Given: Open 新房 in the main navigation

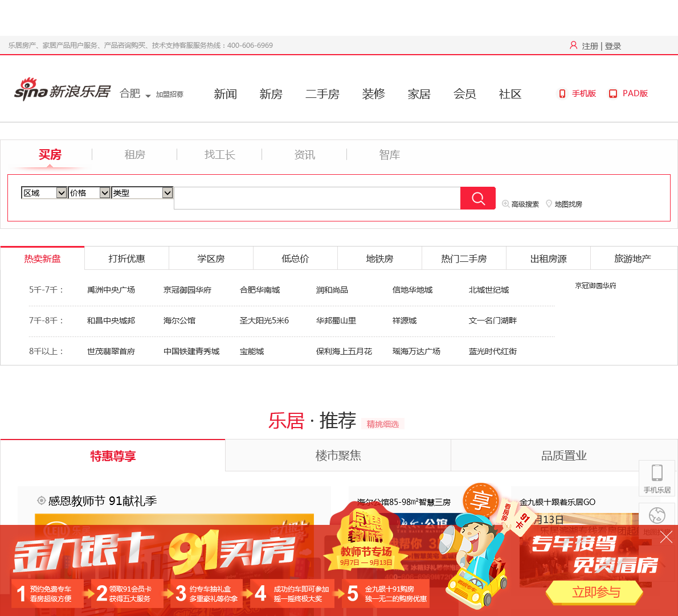Looking at the screenshot, I should (271, 94).
